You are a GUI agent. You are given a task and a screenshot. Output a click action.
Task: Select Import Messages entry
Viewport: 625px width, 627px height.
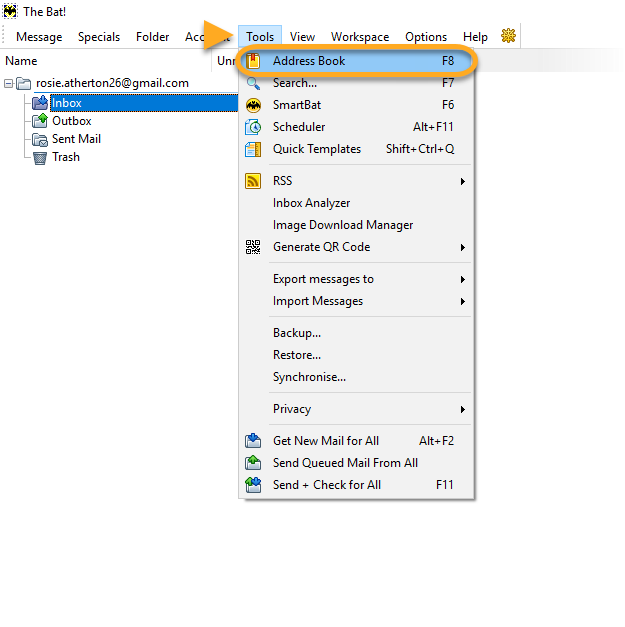coord(356,301)
